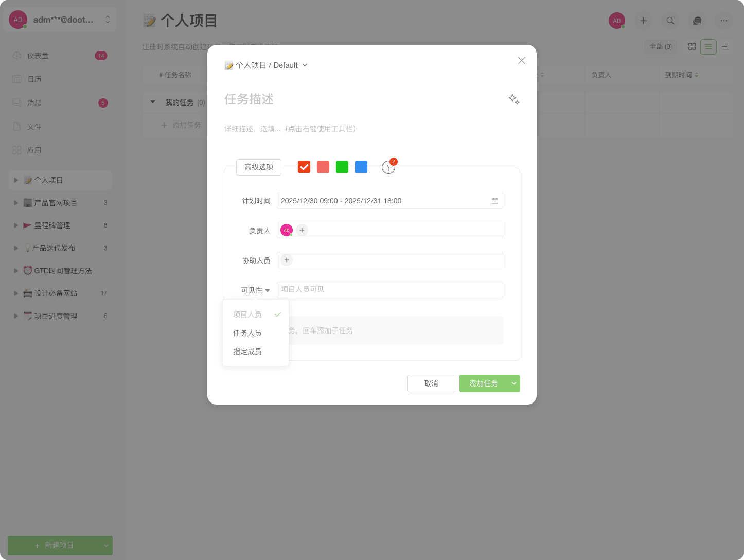Screen dimensions: 744x560
Task: Select the green priority color box
Action: click(342, 167)
